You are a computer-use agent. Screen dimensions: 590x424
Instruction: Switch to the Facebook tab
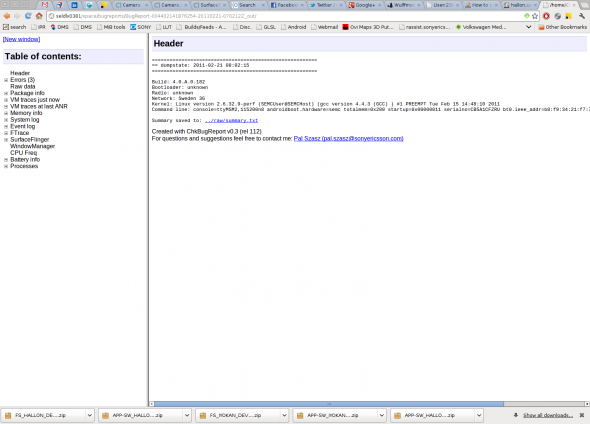pos(287,5)
